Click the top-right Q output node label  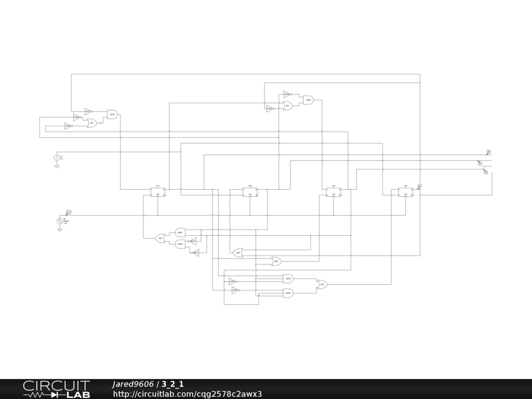(x=488, y=152)
